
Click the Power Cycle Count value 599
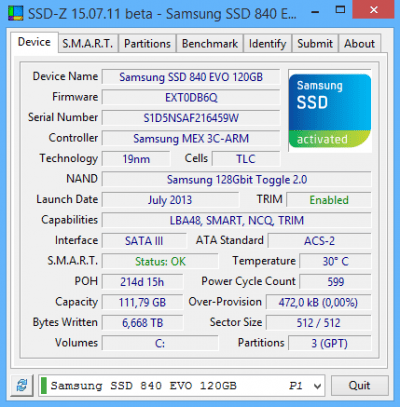pyautogui.click(x=335, y=282)
